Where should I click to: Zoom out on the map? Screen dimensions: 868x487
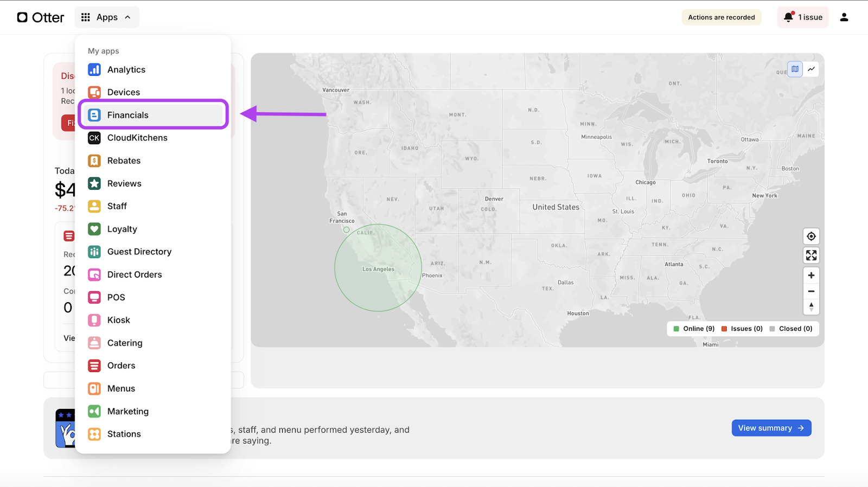[x=811, y=291]
